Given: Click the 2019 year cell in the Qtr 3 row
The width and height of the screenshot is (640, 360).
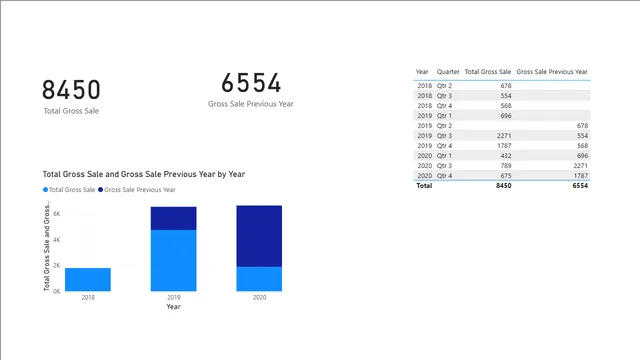Looking at the screenshot, I should point(424,136).
